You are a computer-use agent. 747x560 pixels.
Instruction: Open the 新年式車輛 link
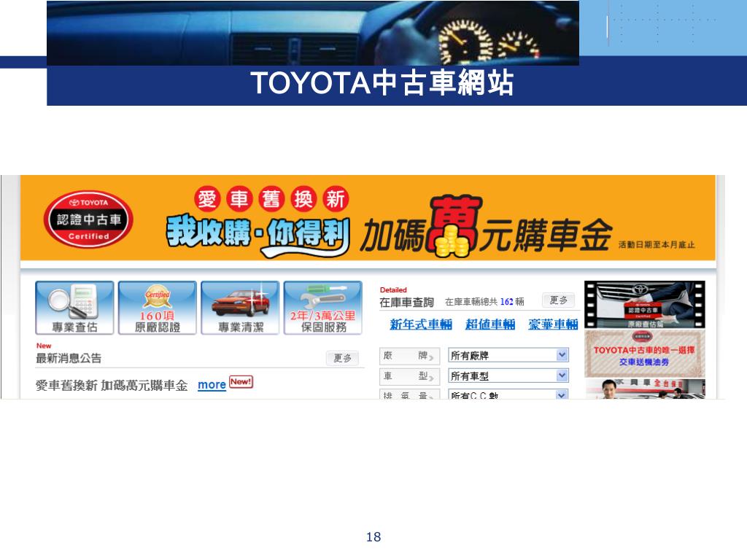(x=421, y=324)
